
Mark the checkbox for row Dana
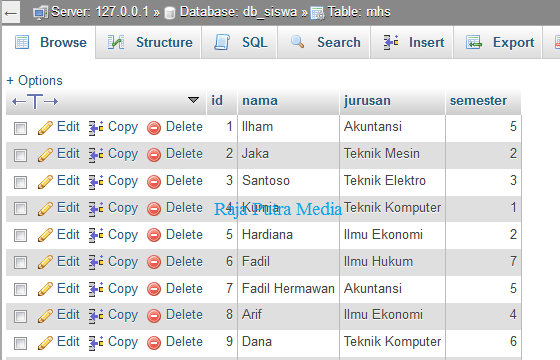click(x=20, y=343)
